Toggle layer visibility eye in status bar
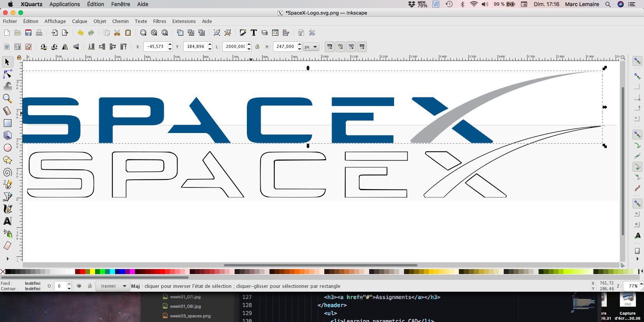The width and height of the screenshot is (644, 322). pyautogui.click(x=79, y=286)
